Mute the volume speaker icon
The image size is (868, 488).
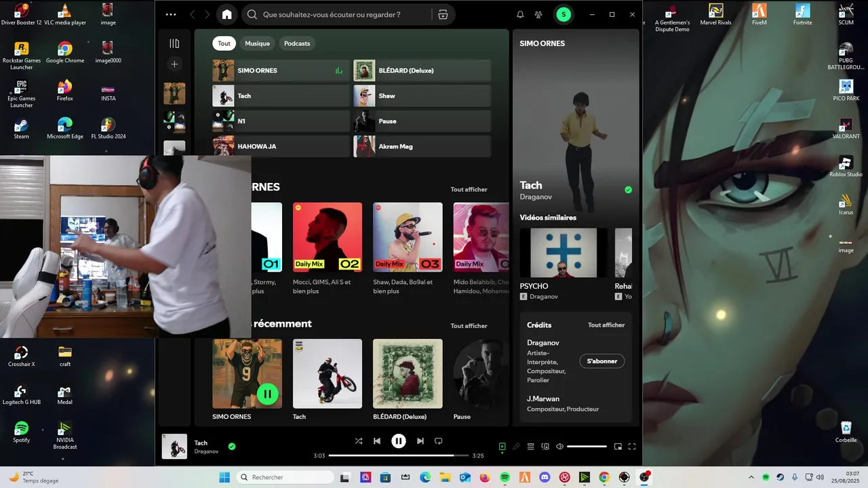[x=559, y=447]
